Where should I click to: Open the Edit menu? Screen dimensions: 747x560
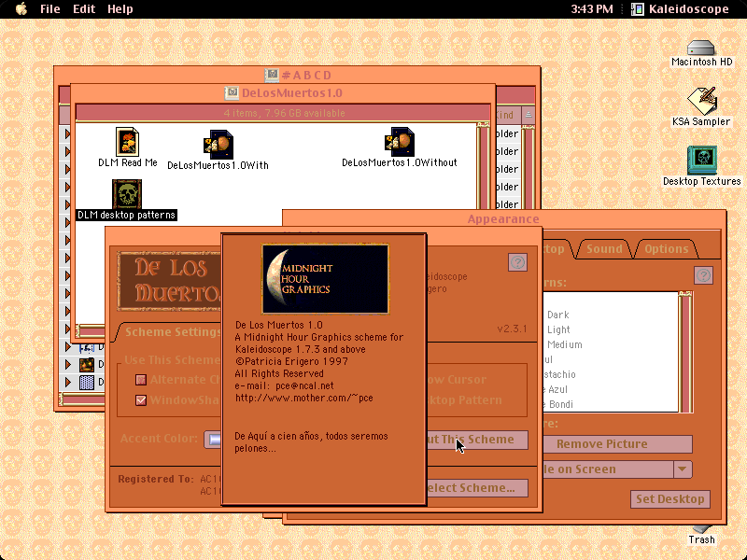tap(84, 9)
